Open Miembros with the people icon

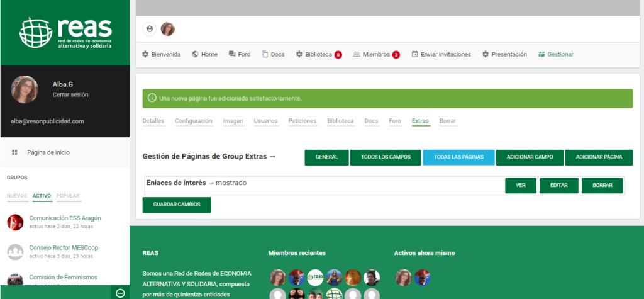click(357, 55)
